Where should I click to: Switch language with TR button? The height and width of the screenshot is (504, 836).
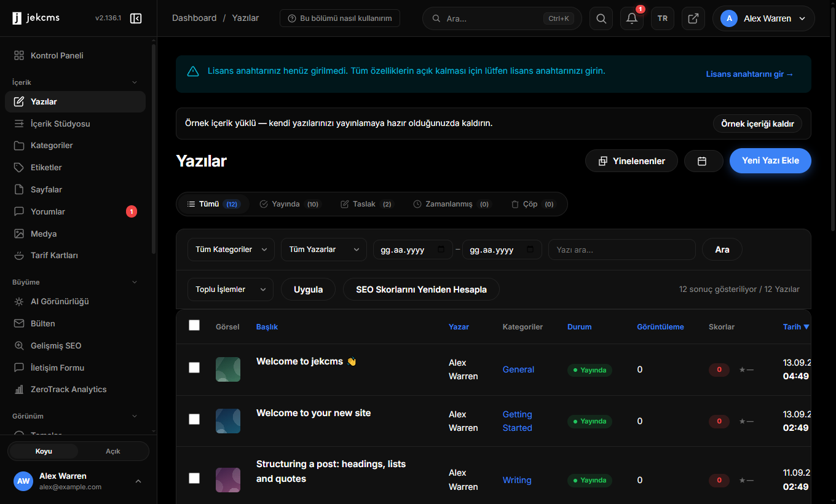(663, 18)
